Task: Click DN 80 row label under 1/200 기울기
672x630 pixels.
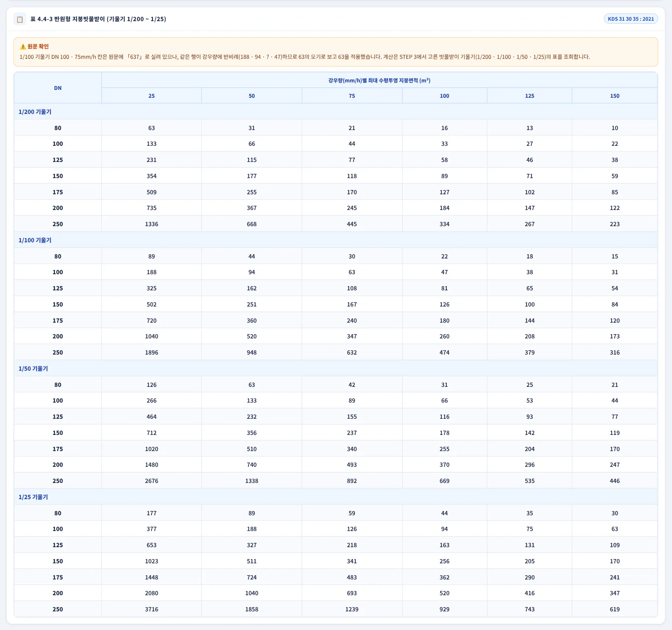Action: [x=58, y=128]
